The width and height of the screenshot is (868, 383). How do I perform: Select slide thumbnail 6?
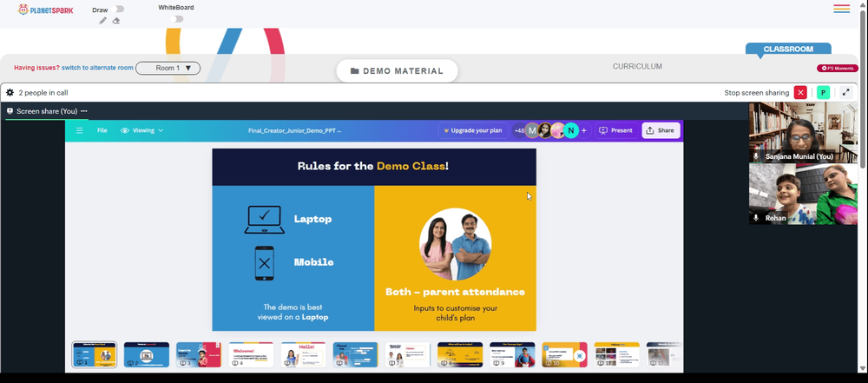(x=355, y=354)
